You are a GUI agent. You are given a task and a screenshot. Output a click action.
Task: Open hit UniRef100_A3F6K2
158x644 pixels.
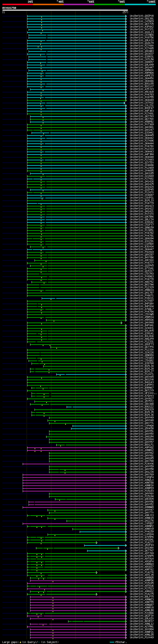(142, 27)
